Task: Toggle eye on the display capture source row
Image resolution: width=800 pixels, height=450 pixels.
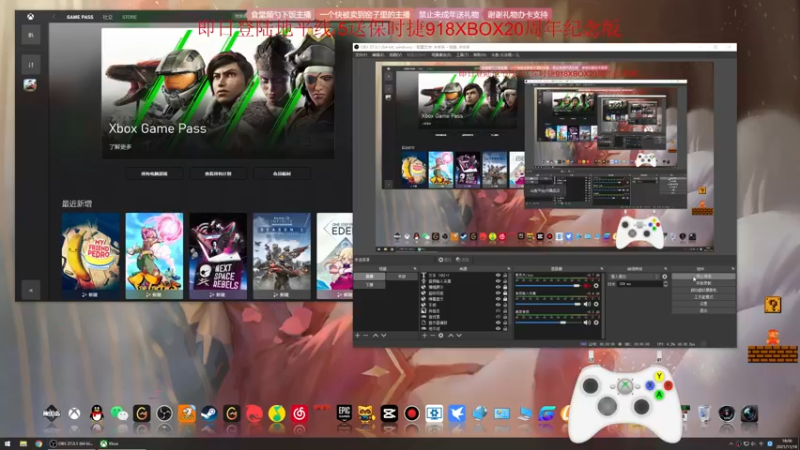Action: [x=498, y=322]
